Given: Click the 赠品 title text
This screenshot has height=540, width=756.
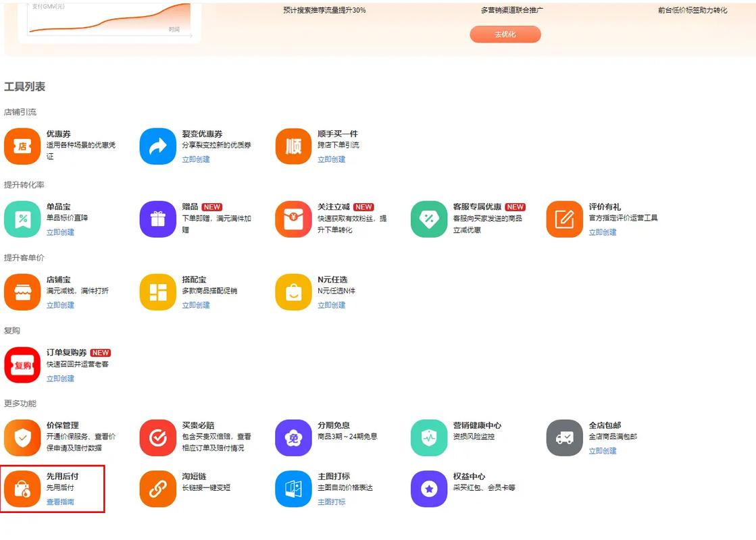Looking at the screenshot, I should point(190,207).
